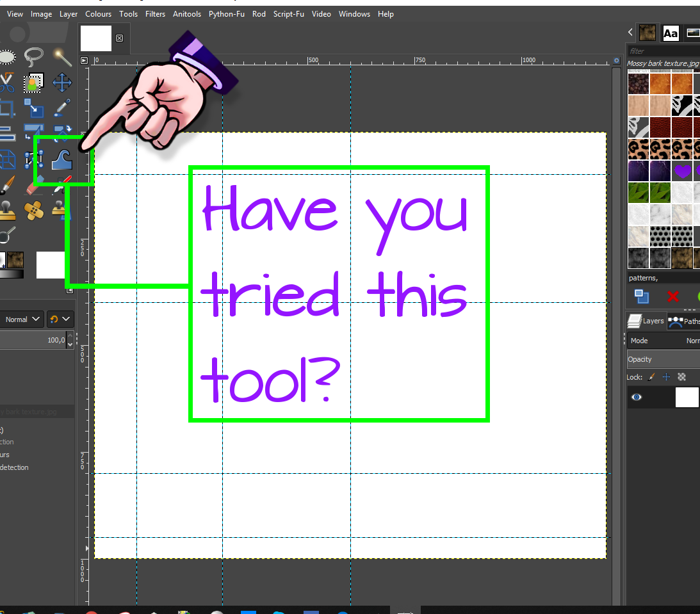Select the Ellipse Select tool

click(x=7, y=57)
